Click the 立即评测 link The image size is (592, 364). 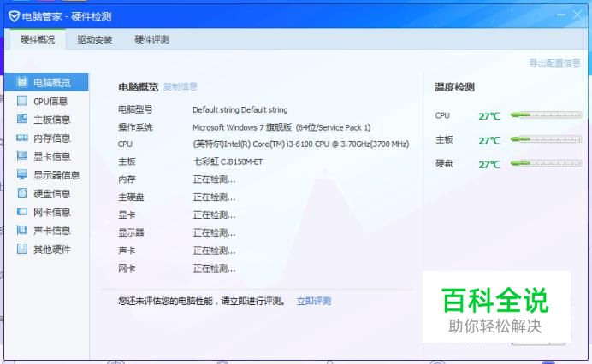[314, 301]
